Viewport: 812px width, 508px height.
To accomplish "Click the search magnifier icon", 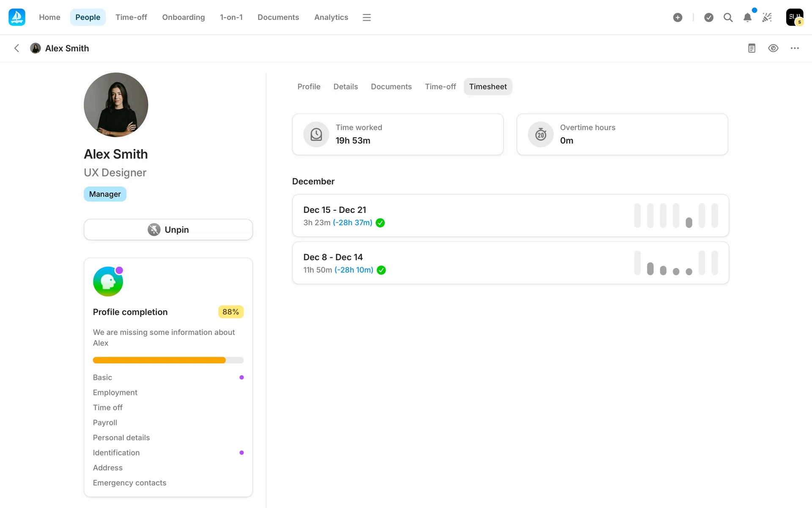I will 728,17.
